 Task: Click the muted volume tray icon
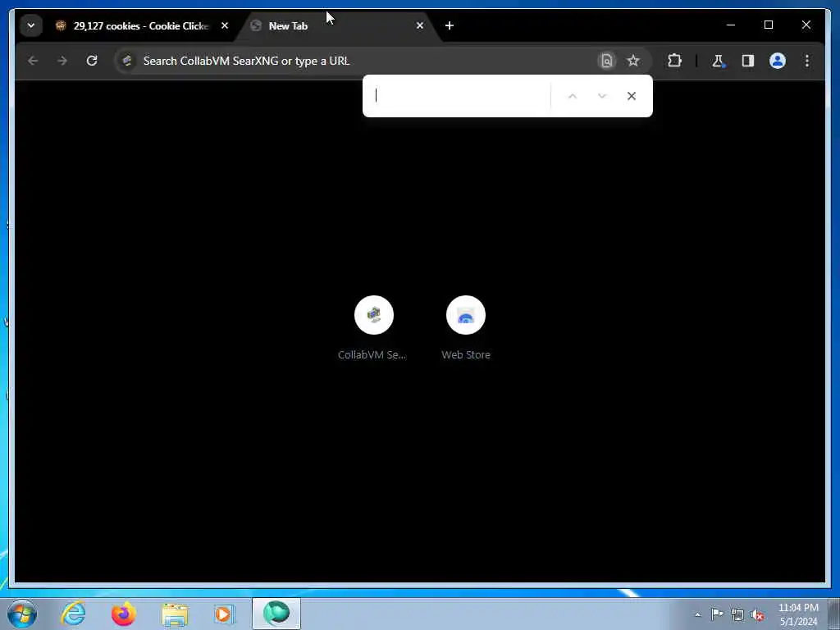[x=757, y=614]
